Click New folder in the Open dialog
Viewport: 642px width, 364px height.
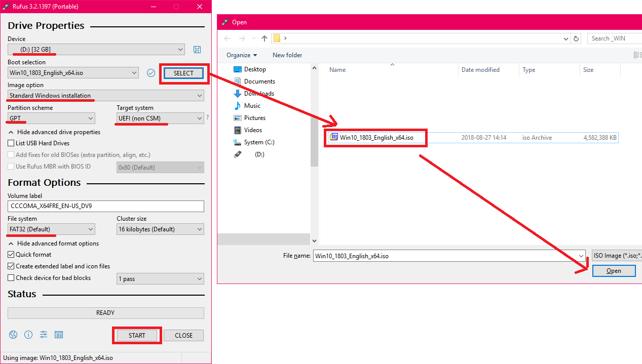pos(287,55)
